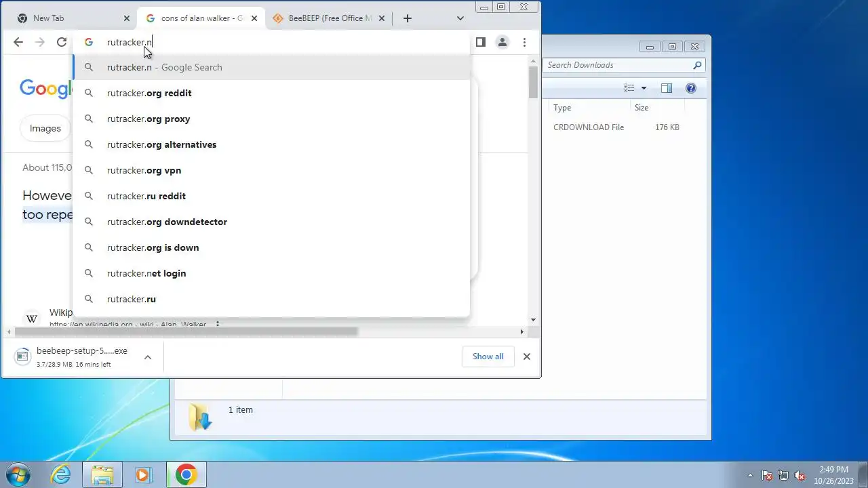Open a new Chrome tab with plus
This screenshot has height=488, width=868.
407,18
